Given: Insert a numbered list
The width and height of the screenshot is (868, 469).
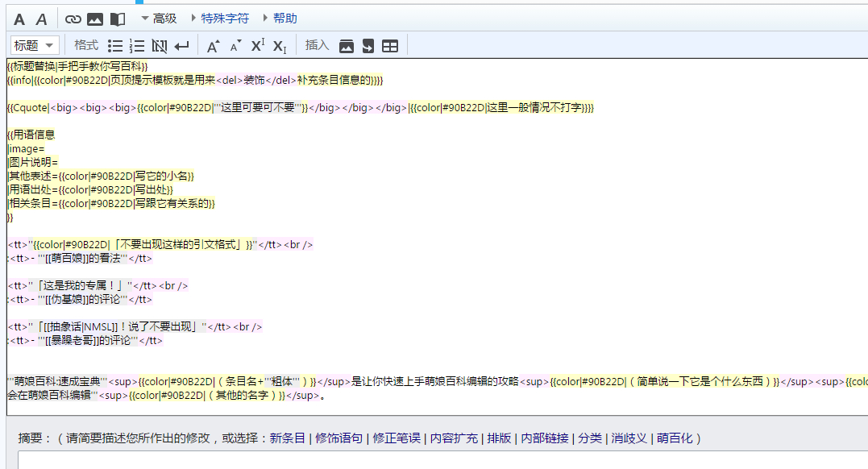Looking at the screenshot, I should click(138, 46).
